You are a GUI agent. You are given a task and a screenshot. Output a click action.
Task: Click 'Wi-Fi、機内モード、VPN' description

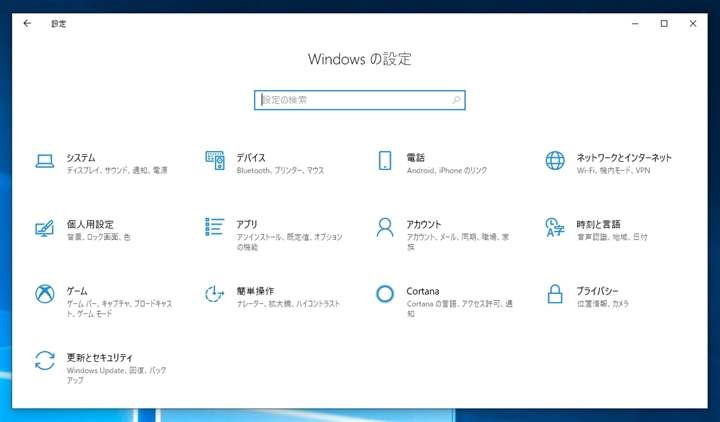[x=613, y=170]
